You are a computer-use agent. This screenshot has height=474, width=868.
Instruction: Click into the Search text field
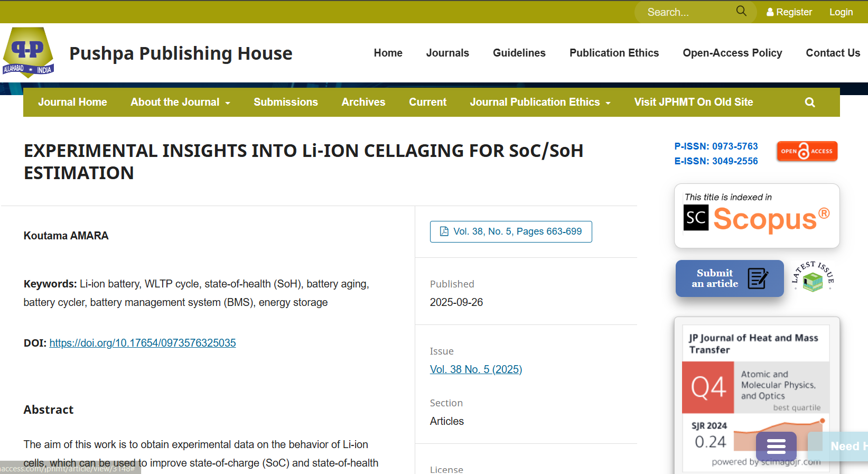pyautogui.click(x=687, y=12)
